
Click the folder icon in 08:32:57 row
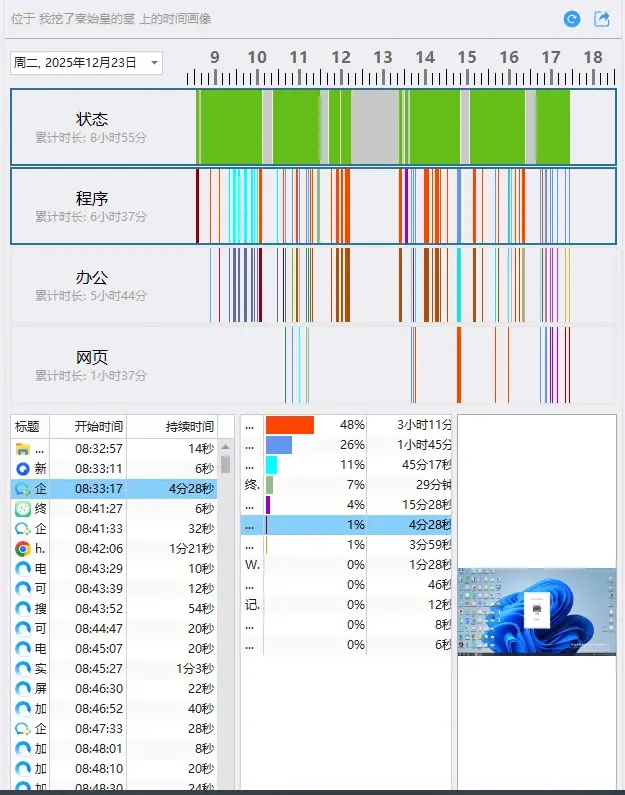click(x=22, y=449)
